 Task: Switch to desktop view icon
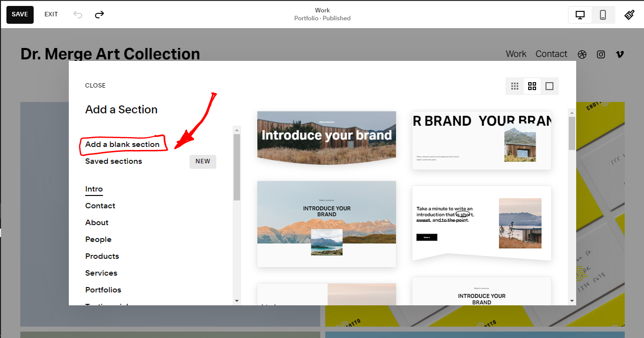580,15
